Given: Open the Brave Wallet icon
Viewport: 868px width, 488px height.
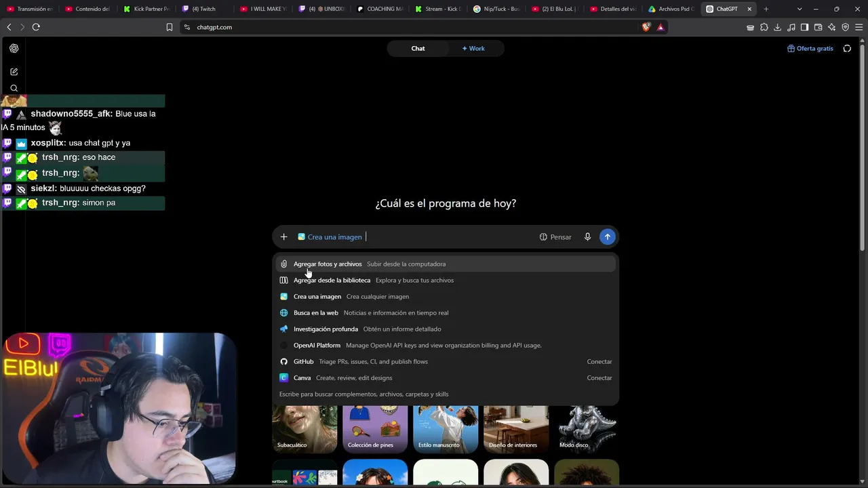Looking at the screenshot, I should click(818, 27).
